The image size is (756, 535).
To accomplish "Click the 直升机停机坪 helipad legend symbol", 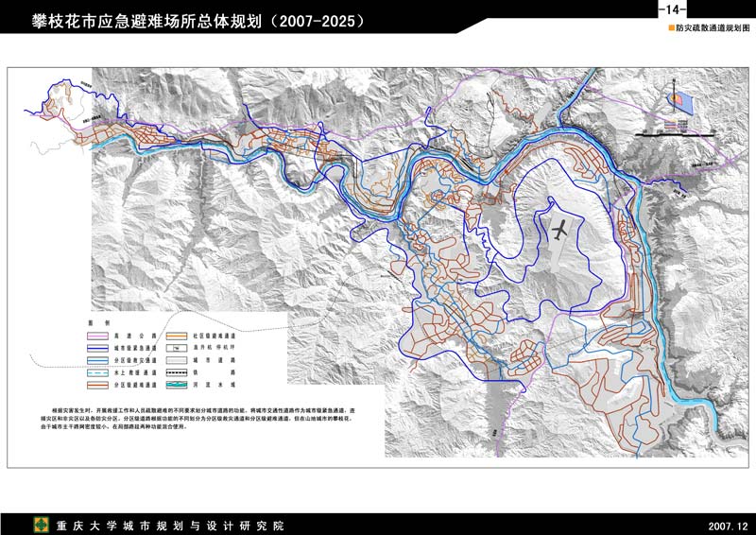I will (176, 348).
